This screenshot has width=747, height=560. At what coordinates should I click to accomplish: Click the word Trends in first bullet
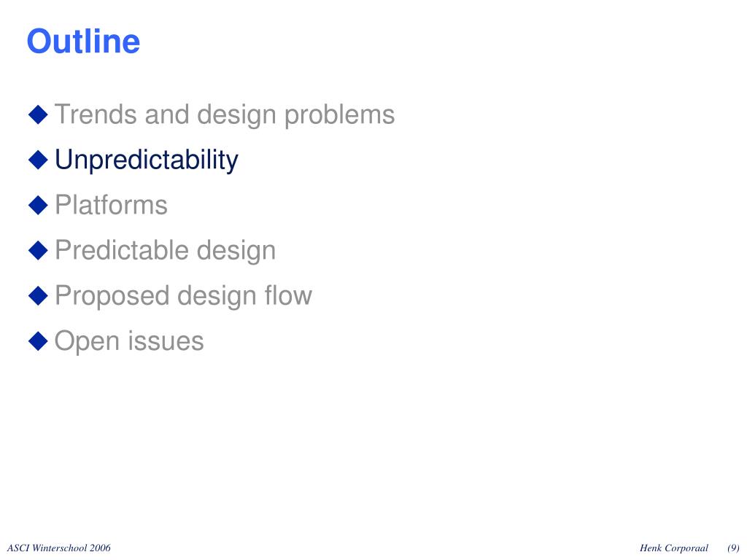(96, 114)
